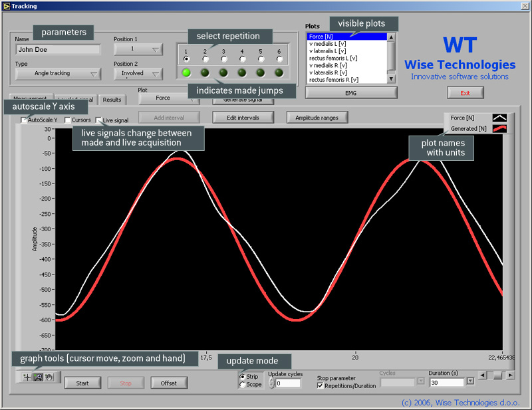Select v lateralis L [v] plot
The image size is (532, 410).
pos(346,51)
